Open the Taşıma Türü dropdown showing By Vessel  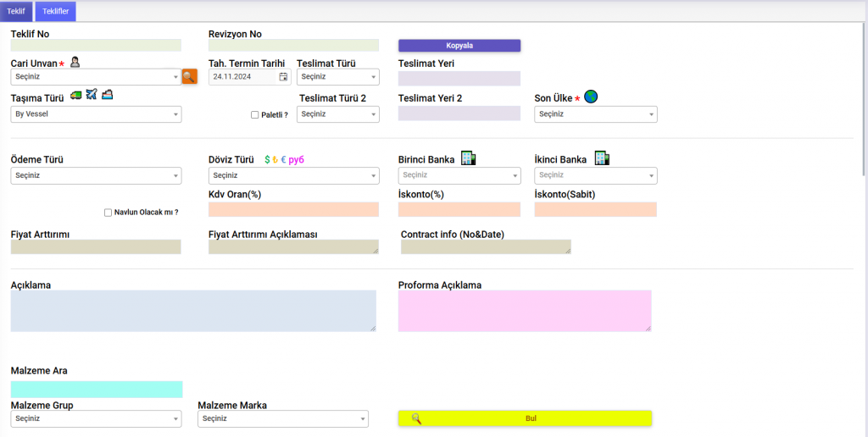[96, 114]
